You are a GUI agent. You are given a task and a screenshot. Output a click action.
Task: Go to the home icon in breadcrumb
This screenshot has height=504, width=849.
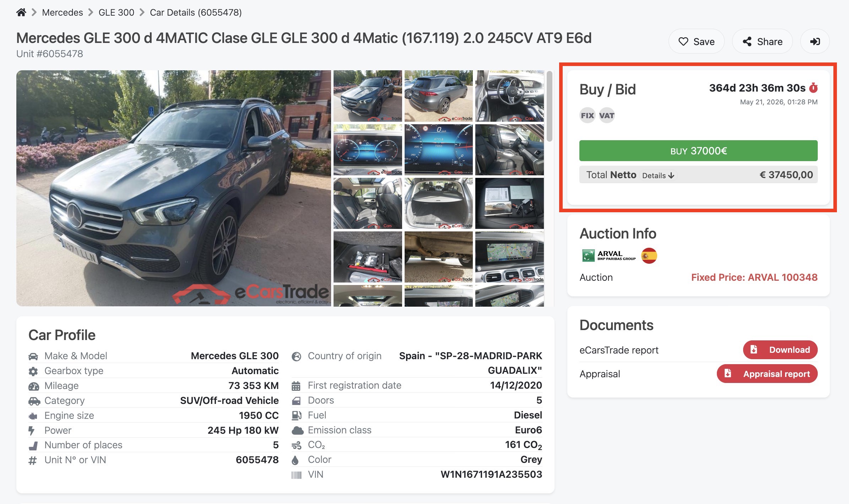pyautogui.click(x=21, y=12)
